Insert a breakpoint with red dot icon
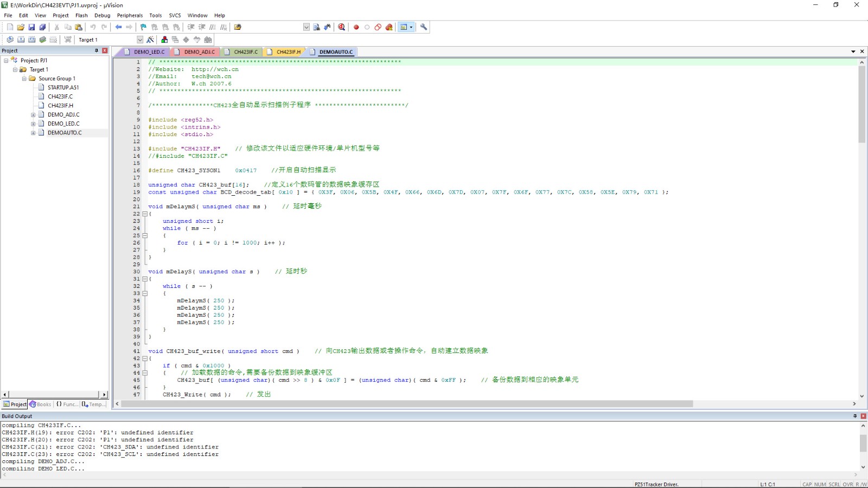 356,27
